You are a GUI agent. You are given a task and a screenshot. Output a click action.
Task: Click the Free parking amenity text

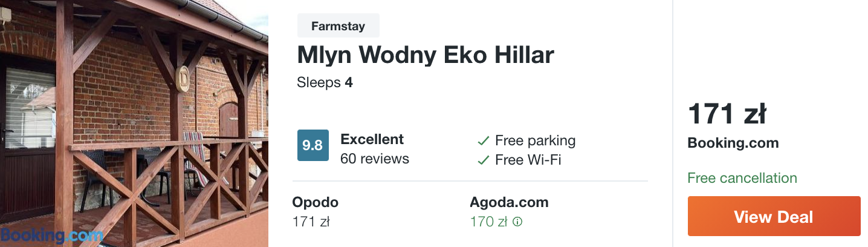pyautogui.click(x=535, y=141)
